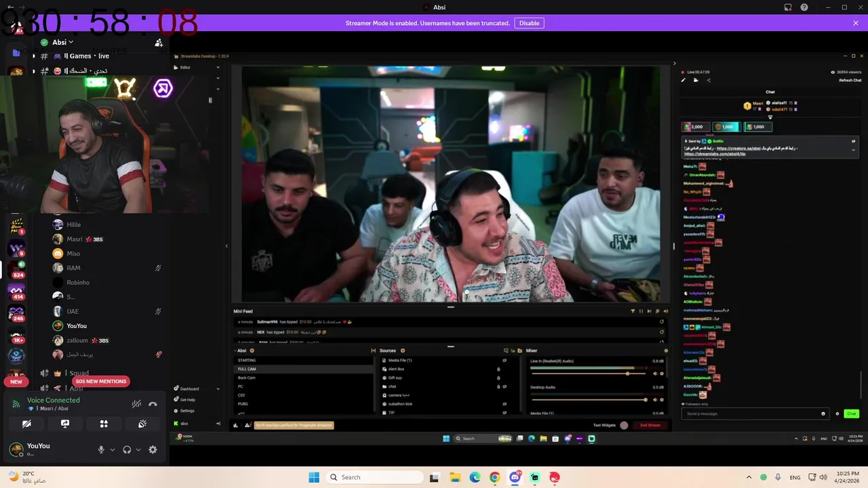This screenshot has width=868, height=488.
Task: Toggle visibility of the TIP source
Action: (504, 413)
